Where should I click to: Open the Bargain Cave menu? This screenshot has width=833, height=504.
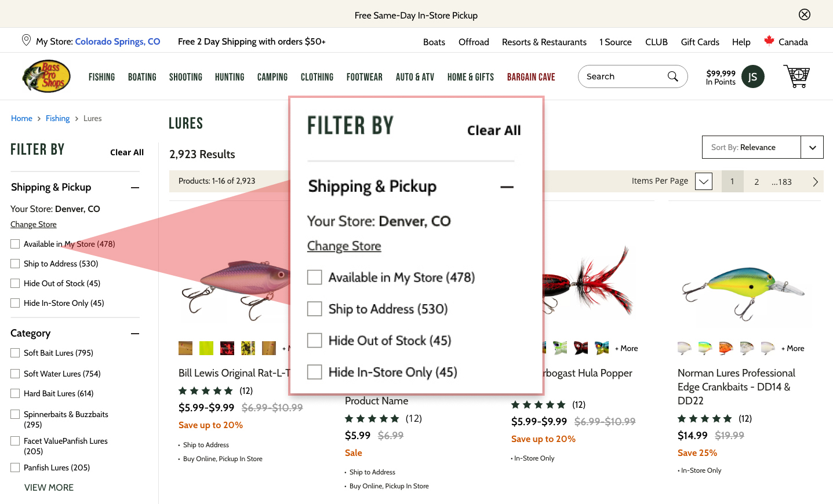point(530,77)
